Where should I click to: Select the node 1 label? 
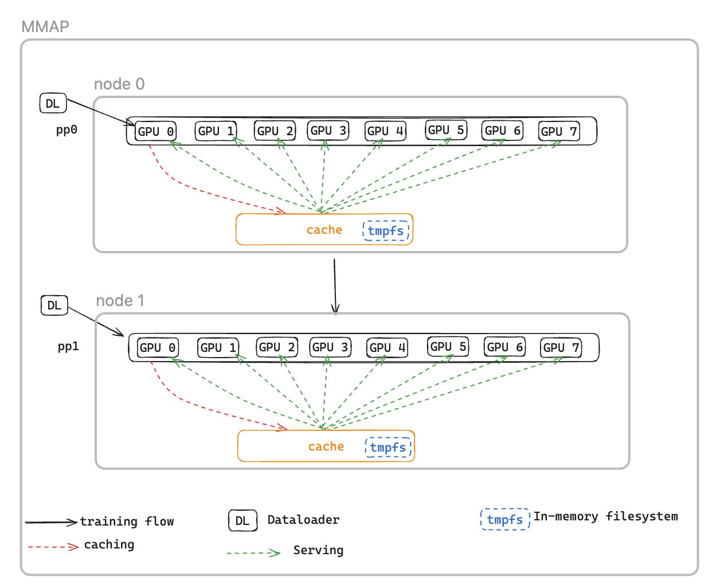[x=120, y=300]
